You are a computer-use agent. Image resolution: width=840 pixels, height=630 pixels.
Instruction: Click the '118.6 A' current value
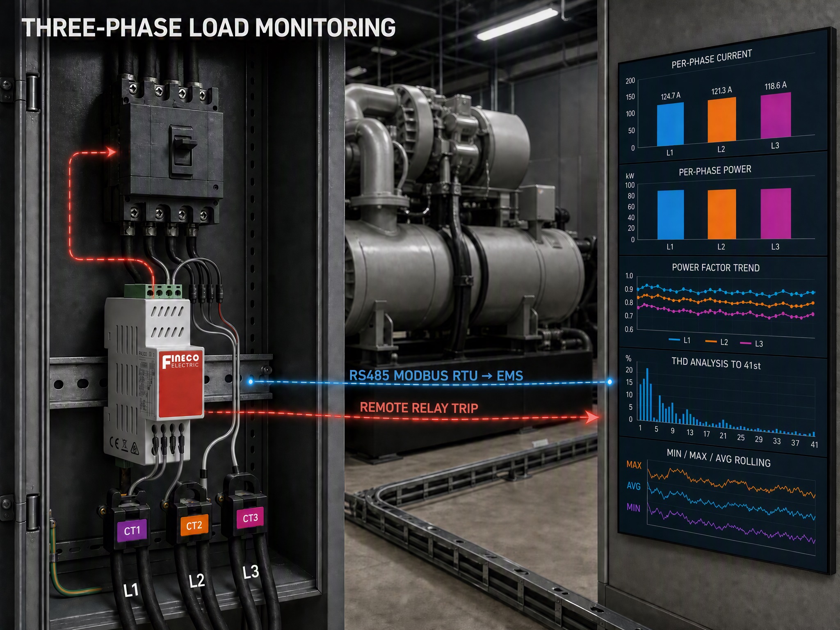776,86
